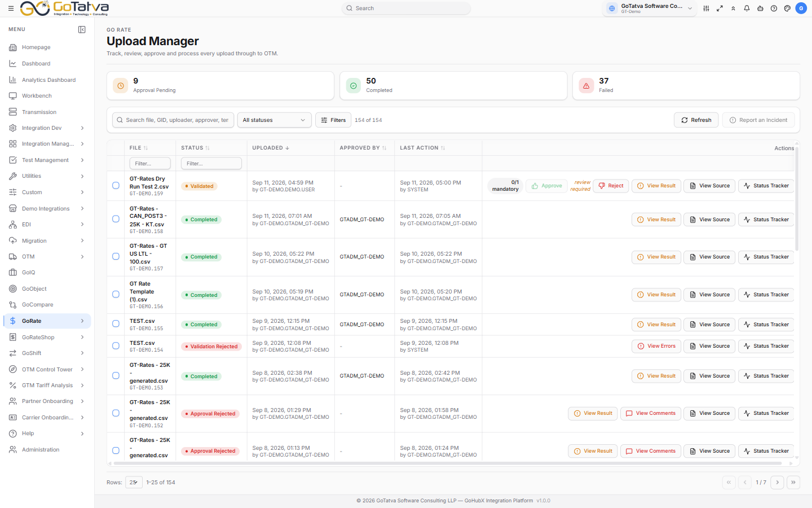Select checkbox for TEST.csv GT-DEMO.155
The height and width of the screenshot is (508, 812).
(116, 324)
